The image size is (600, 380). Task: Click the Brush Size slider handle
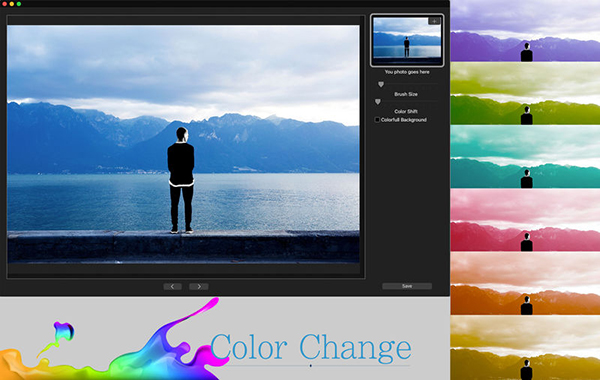(381, 84)
